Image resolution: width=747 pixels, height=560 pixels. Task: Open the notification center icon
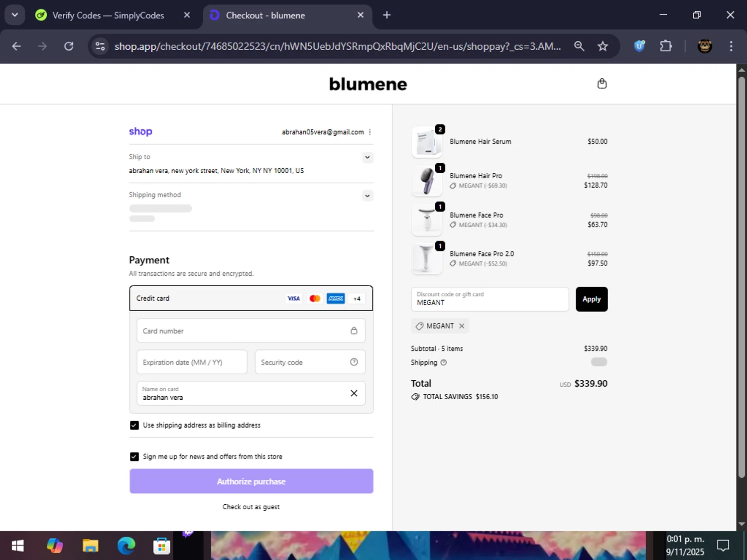click(723, 546)
